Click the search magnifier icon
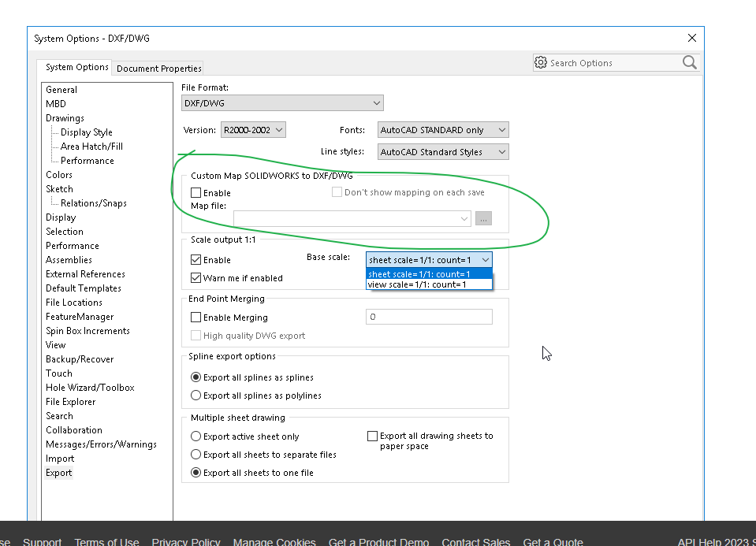The height and width of the screenshot is (546, 756). [690, 63]
